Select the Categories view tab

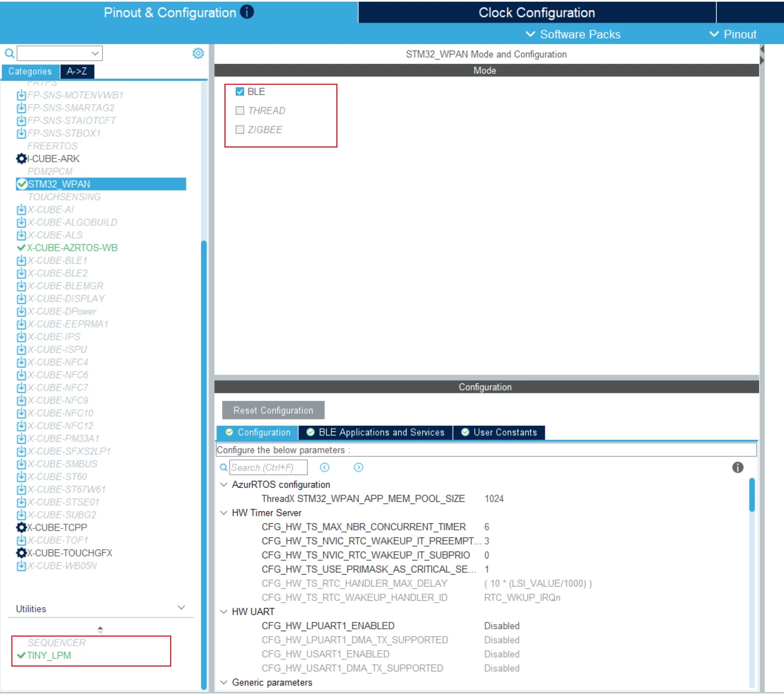coord(30,71)
